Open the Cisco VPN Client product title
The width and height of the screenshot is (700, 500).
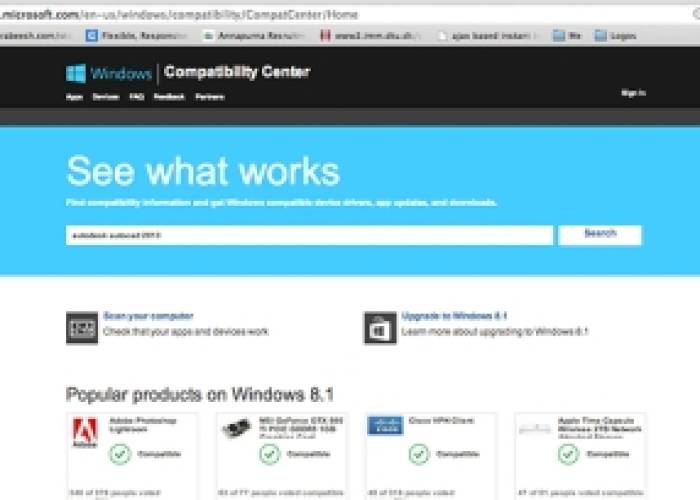point(441,421)
